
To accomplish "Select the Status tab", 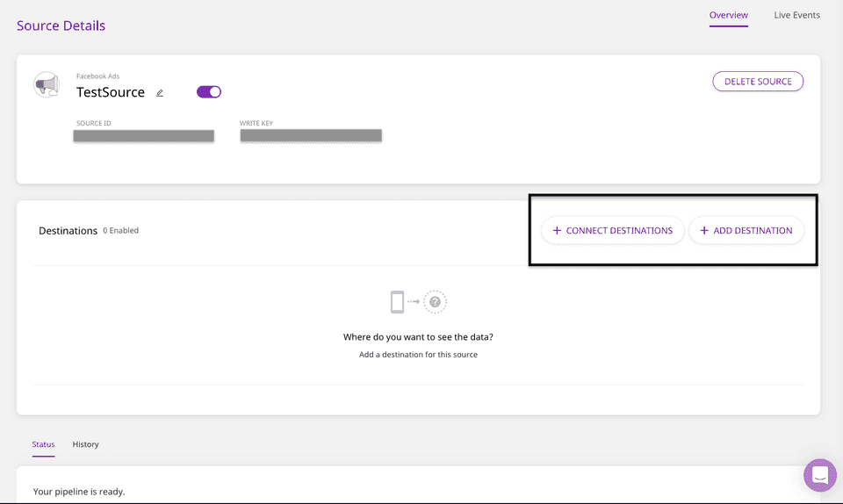I will tap(43, 444).
